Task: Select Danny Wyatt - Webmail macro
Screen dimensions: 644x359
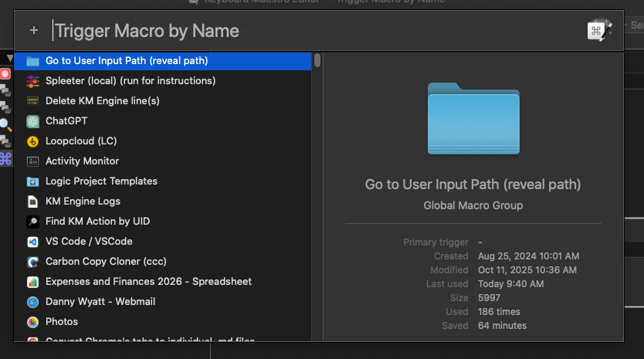Action: pyautogui.click(x=100, y=302)
